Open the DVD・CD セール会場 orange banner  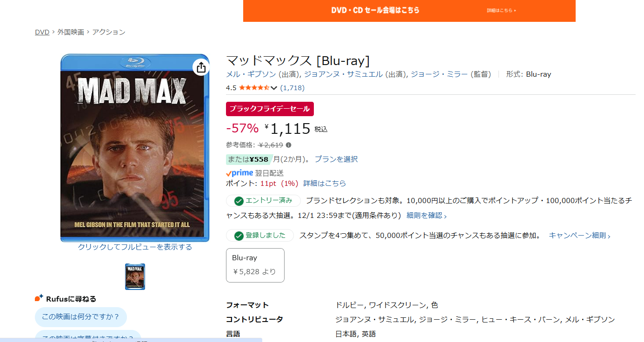(409, 11)
